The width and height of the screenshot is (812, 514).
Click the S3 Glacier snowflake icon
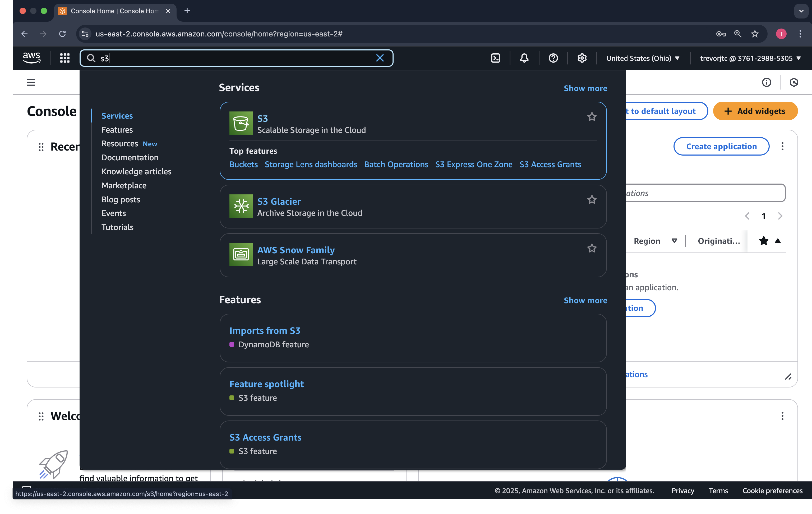pyautogui.click(x=241, y=206)
